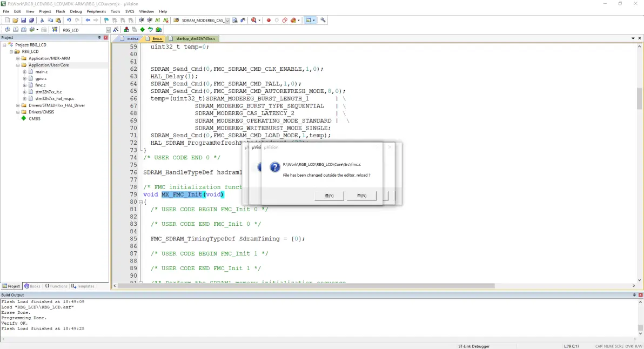Open the Flash menu
This screenshot has height=349, width=644.
(x=61, y=11)
